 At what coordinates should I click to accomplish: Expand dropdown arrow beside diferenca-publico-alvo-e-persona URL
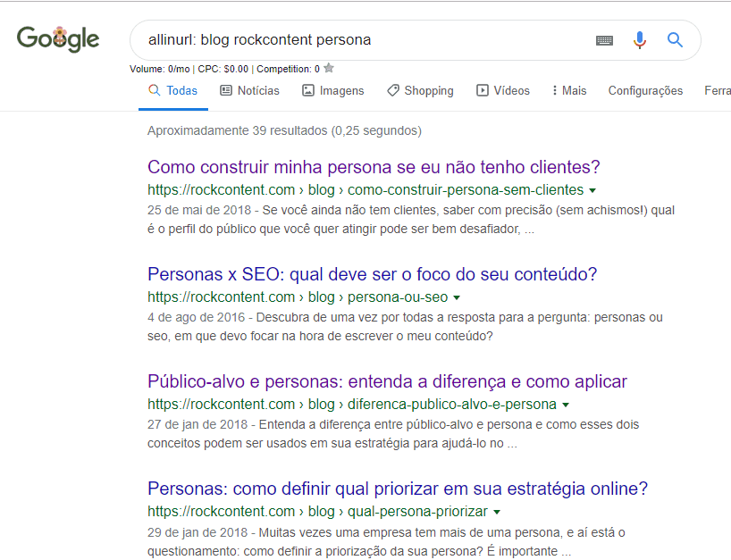coord(566,405)
